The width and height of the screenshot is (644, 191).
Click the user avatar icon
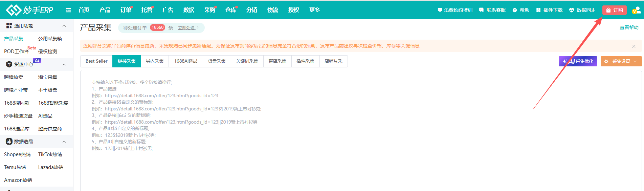point(636,10)
